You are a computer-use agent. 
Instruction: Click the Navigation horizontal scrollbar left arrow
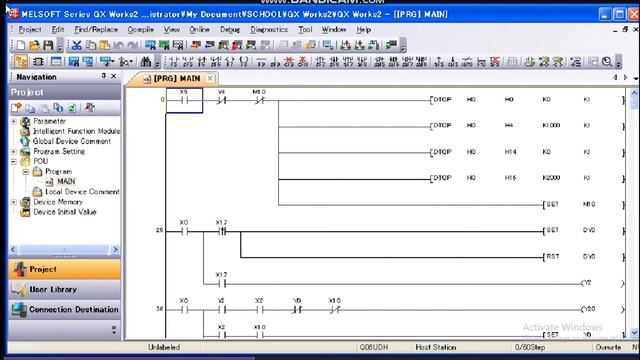[x=13, y=249]
